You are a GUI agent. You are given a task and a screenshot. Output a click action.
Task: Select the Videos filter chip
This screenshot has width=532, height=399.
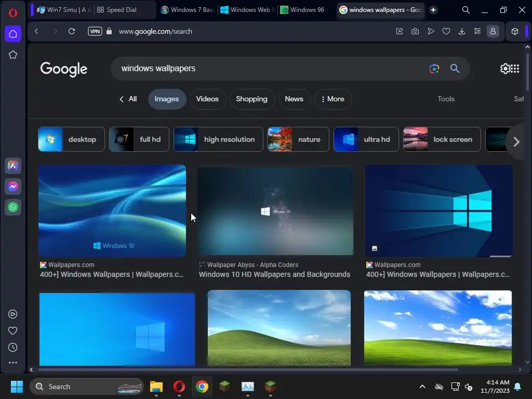point(207,99)
